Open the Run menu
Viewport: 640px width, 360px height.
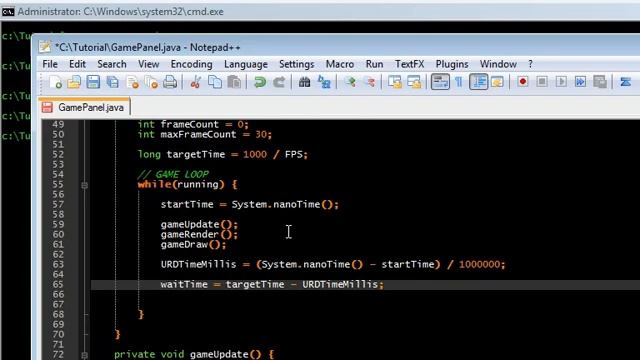pyautogui.click(x=374, y=64)
